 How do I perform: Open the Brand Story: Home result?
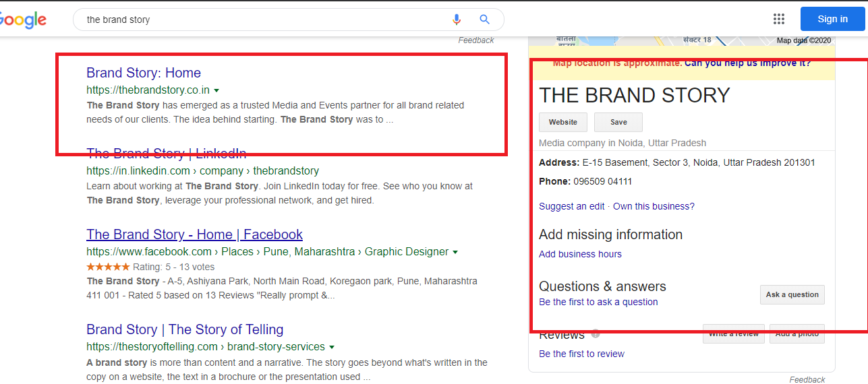pyautogui.click(x=144, y=73)
